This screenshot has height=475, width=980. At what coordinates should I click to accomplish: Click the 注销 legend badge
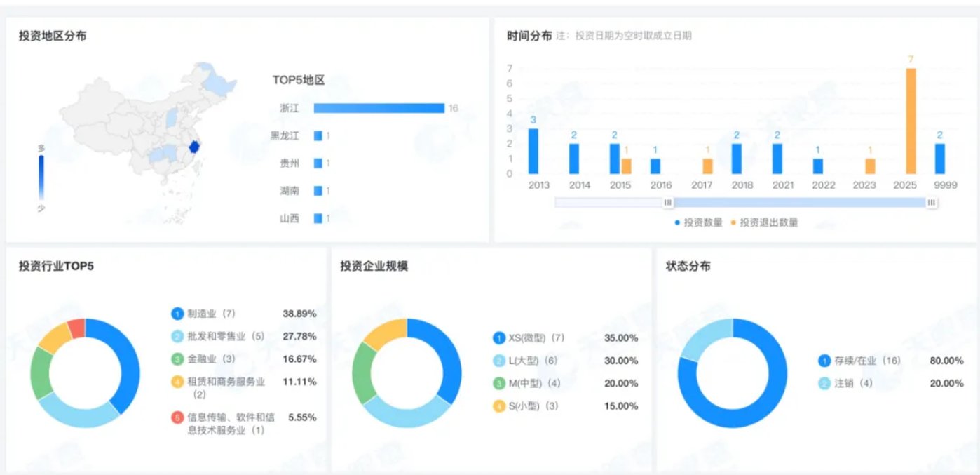(x=824, y=384)
